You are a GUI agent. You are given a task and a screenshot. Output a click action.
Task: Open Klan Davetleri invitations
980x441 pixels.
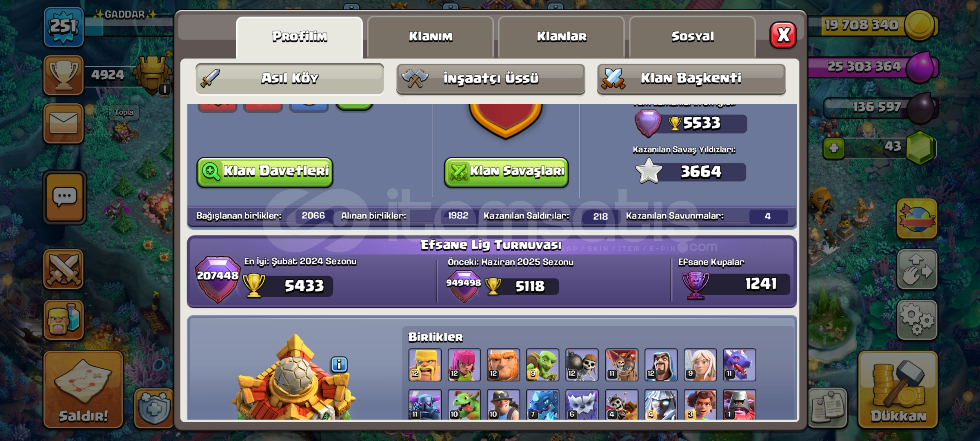tap(265, 172)
